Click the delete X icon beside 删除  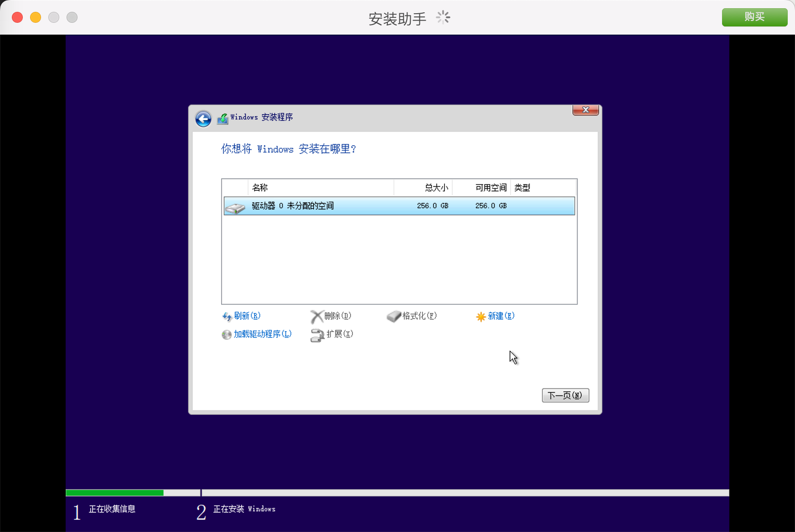[x=316, y=317]
